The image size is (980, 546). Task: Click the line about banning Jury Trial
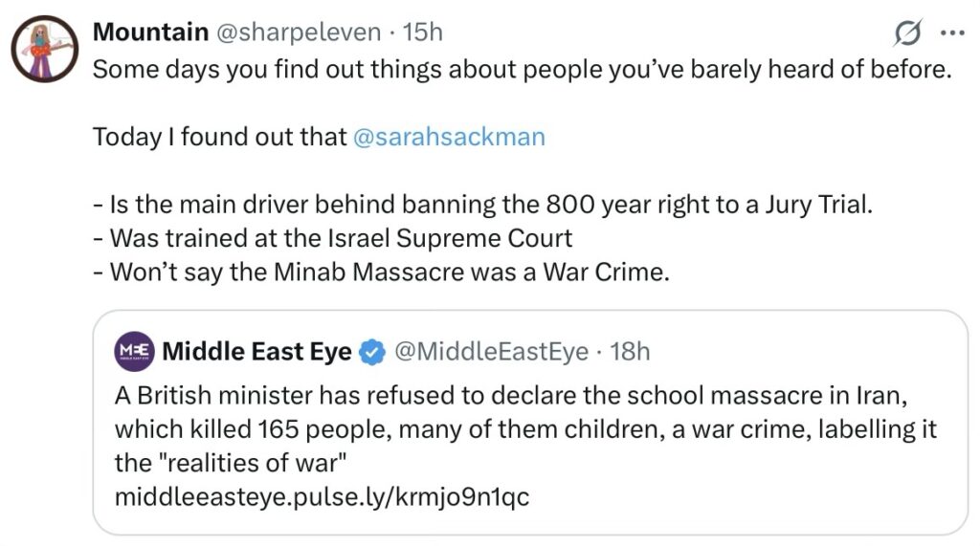[483, 205]
